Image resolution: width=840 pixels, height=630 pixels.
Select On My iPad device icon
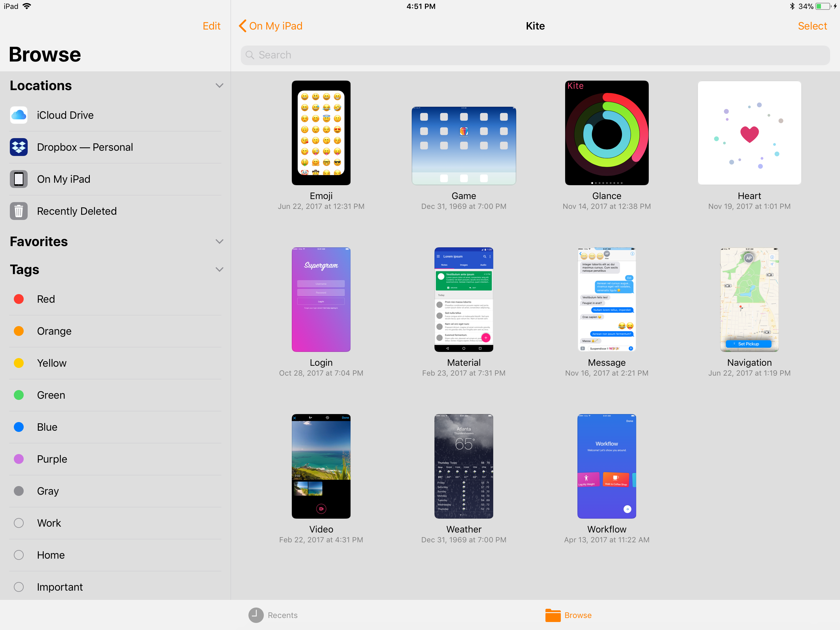tap(19, 179)
